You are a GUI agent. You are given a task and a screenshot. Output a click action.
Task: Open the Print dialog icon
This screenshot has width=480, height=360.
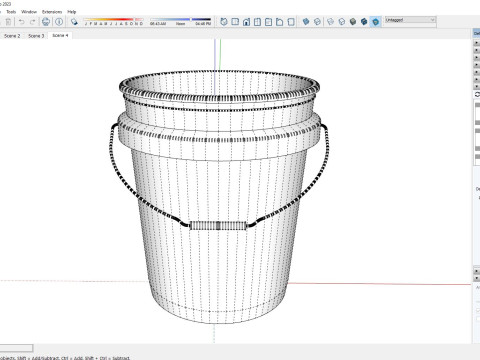(46, 22)
